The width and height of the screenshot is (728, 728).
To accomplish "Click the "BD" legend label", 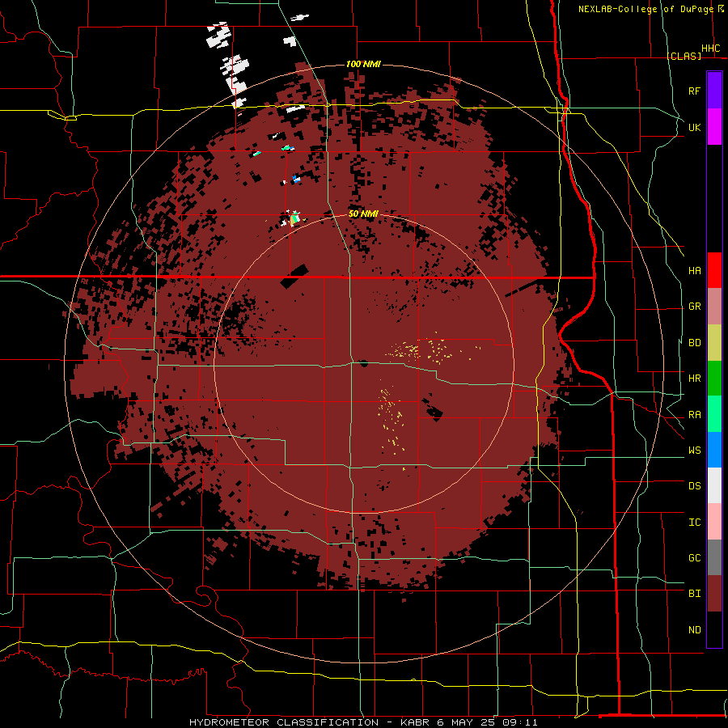I will pyautogui.click(x=694, y=343).
